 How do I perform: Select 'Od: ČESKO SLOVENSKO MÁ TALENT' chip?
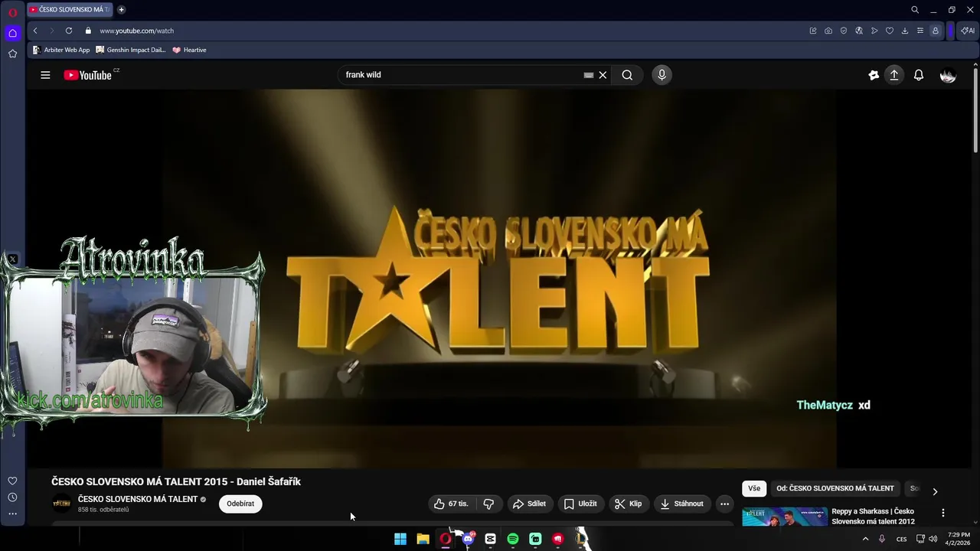835,488
